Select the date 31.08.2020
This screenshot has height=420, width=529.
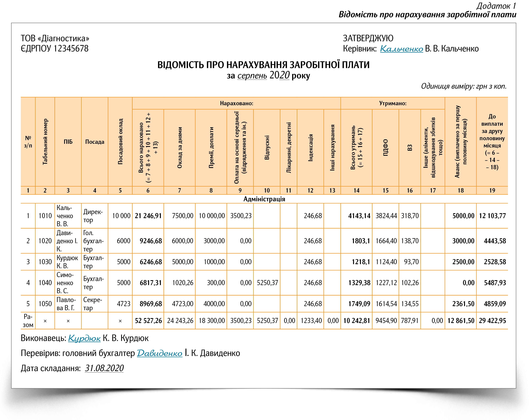(104, 368)
